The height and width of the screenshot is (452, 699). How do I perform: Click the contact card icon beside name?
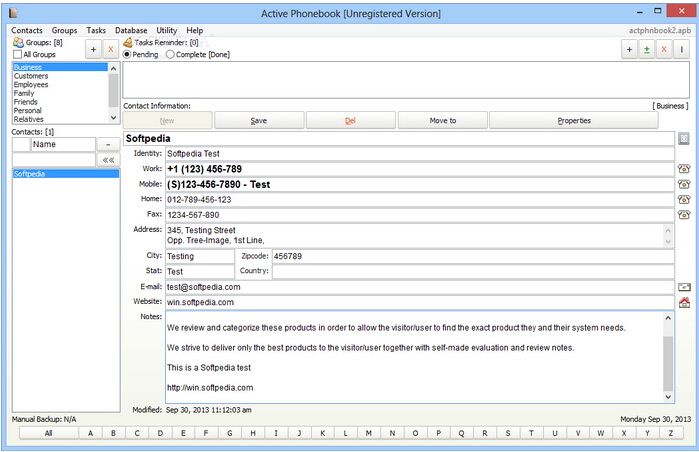[x=684, y=138]
